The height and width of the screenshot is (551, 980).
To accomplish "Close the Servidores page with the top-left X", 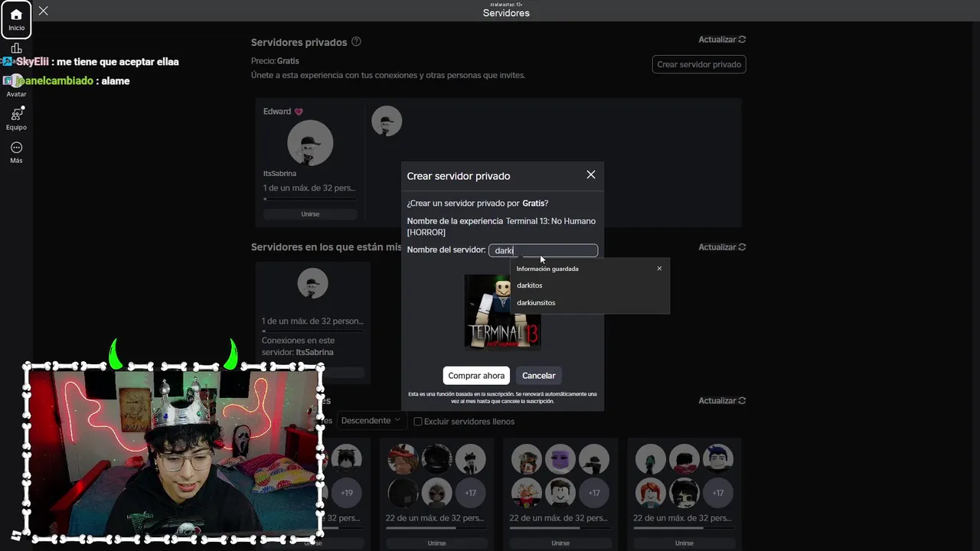I will tap(44, 11).
